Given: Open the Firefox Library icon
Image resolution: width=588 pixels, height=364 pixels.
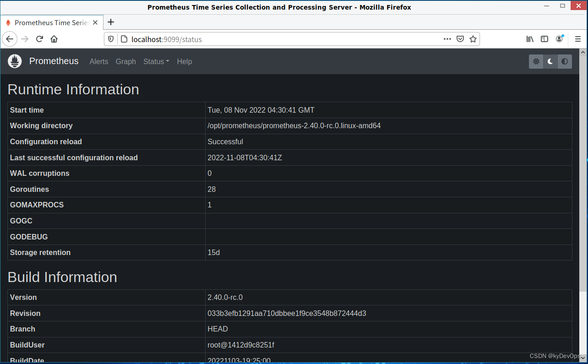Looking at the screenshot, I should pyautogui.click(x=530, y=39).
